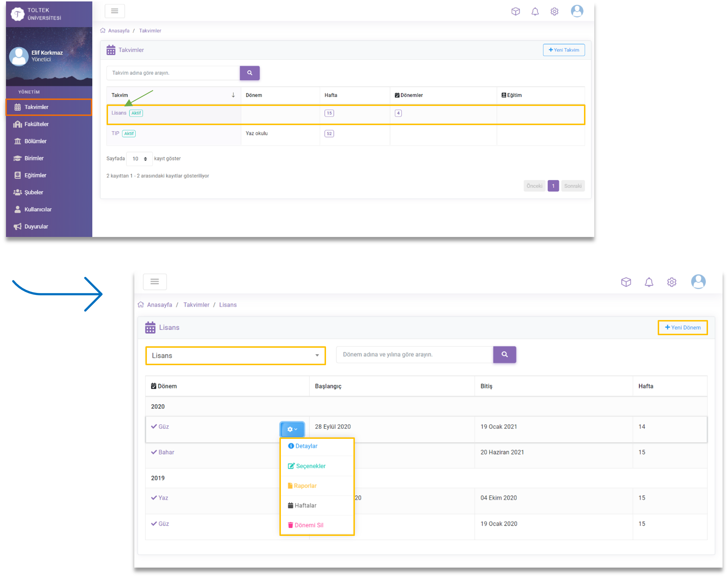
Task: Click the hamburger menu button in bottom panel
Action: (x=155, y=282)
